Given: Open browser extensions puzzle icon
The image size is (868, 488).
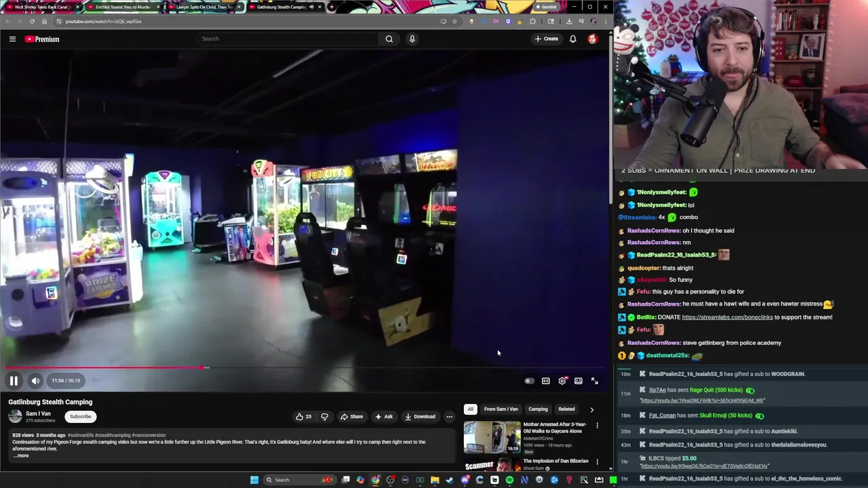Looking at the screenshot, I should (532, 21).
